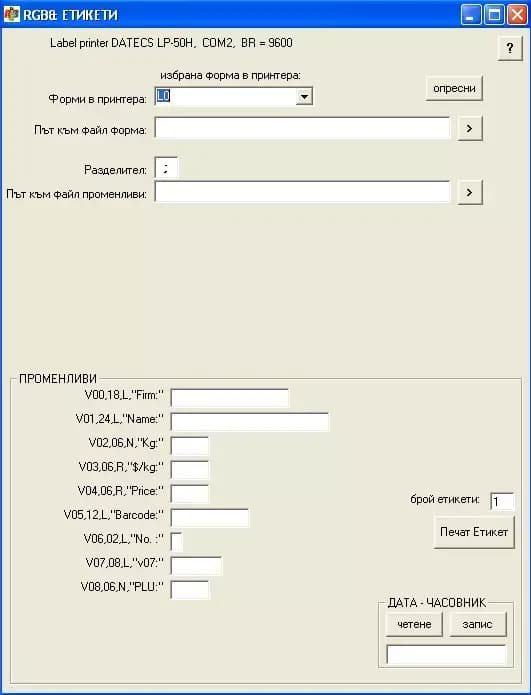Focus the Разделител separator field
Image resolution: width=531 pixels, height=695 pixels.
point(166,168)
